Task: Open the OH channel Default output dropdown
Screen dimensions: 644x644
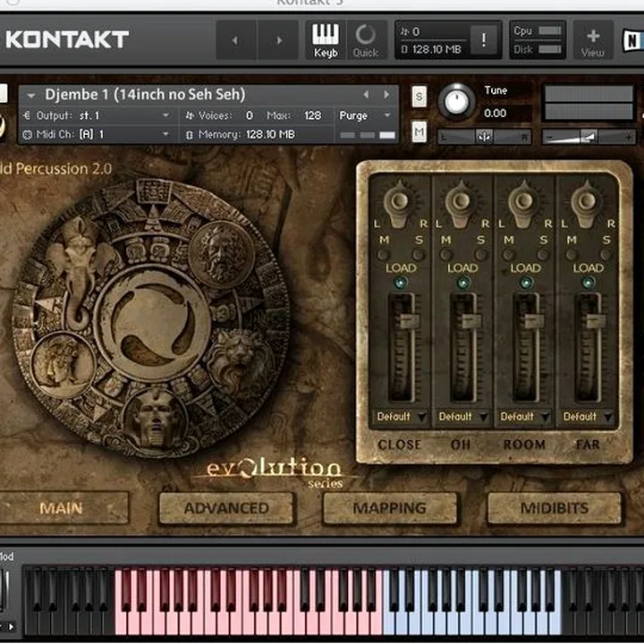Action: click(x=462, y=417)
